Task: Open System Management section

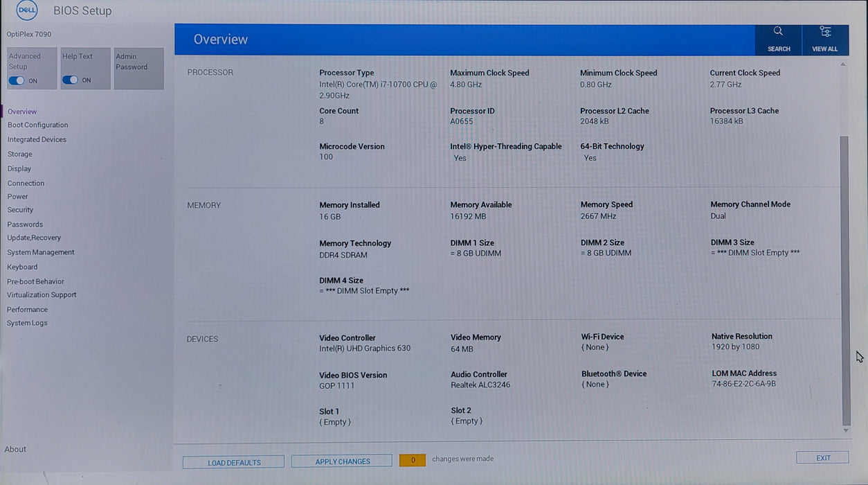Action: [x=41, y=253]
